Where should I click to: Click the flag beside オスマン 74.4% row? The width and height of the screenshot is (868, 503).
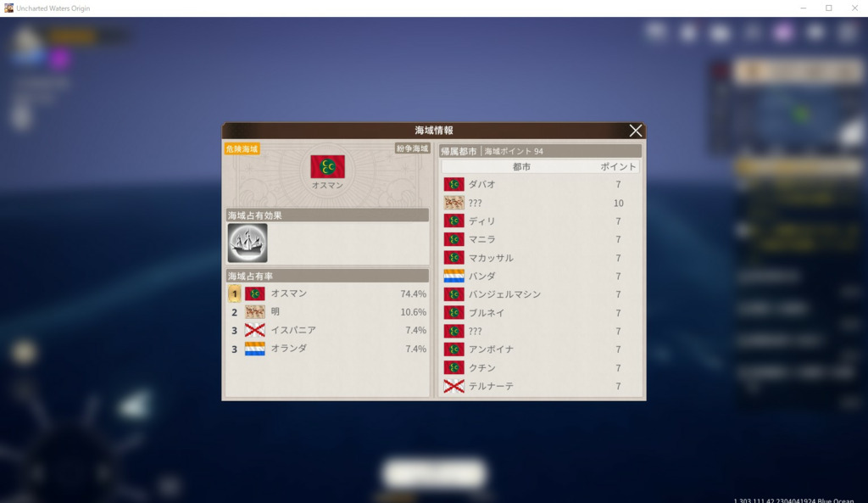click(x=254, y=293)
